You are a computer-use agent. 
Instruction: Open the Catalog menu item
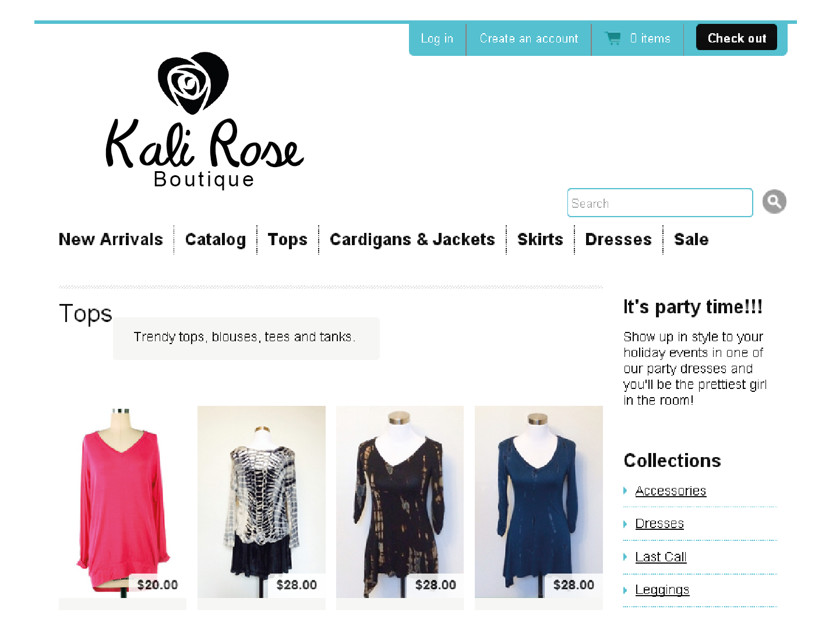pos(215,239)
